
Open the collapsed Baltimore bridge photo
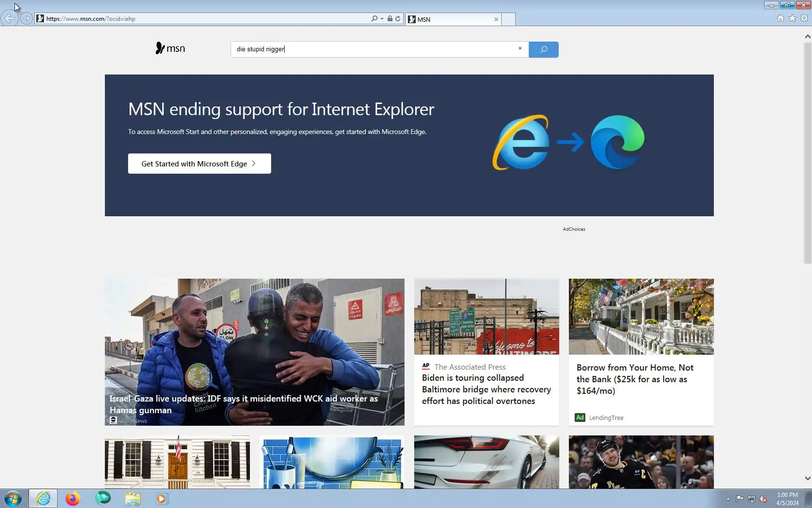tap(487, 316)
